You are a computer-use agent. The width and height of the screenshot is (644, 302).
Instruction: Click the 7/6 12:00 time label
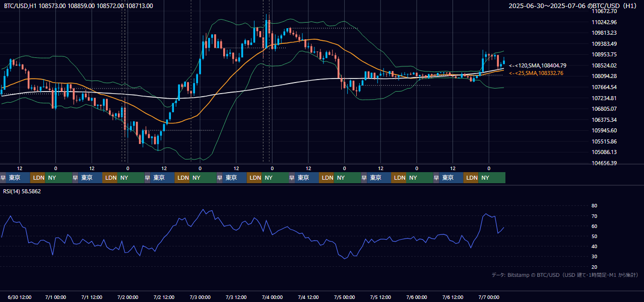453,297
